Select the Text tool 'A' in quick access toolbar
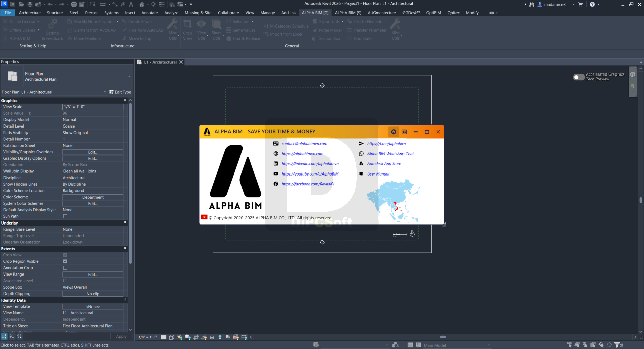Viewport: 644px width, 349px height. (131, 4)
